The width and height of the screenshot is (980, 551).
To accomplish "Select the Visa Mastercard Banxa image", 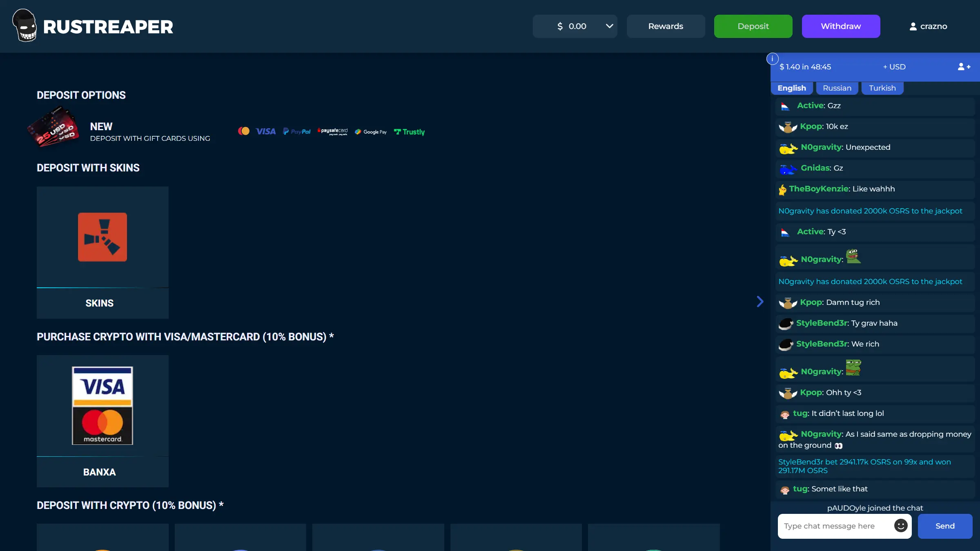I will [x=102, y=406].
